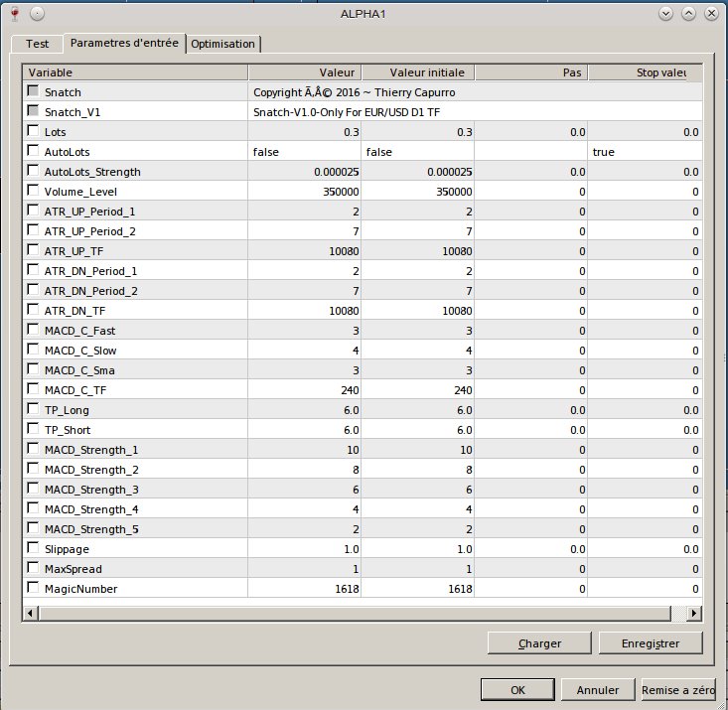Click the left arrow of horizontal scrollbar
Viewport: 728px width, 710px height.
pos(32,613)
